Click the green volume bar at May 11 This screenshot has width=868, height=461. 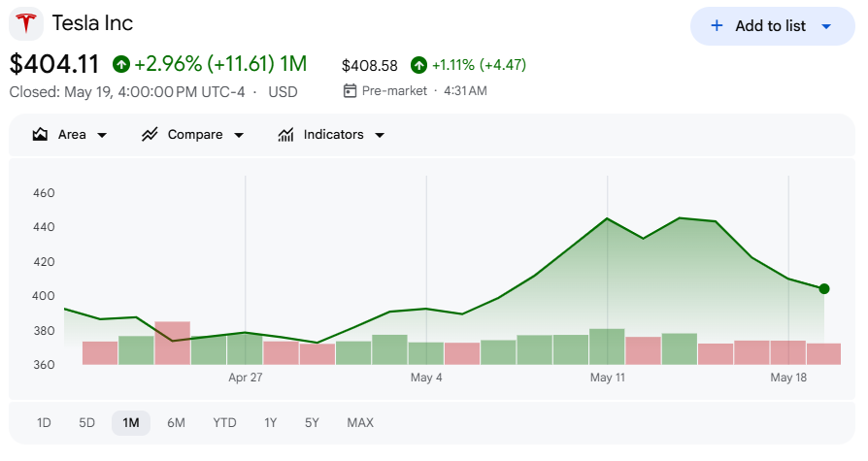(607, 347)
